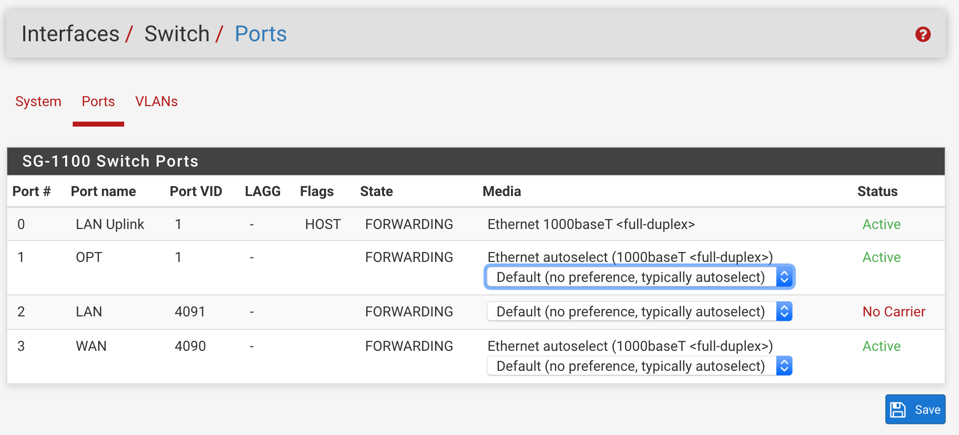Viewport: 959px width, 435px height.
Task: Open OPT port media dropdown
Action: coord(639,278)
